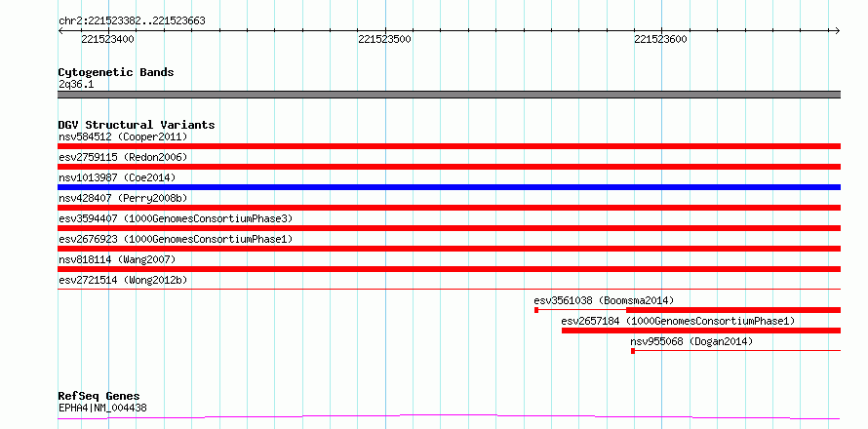Click the red bar under esv2657184
The width and height of the screenshot is (868, 429).
coord(701,331)
